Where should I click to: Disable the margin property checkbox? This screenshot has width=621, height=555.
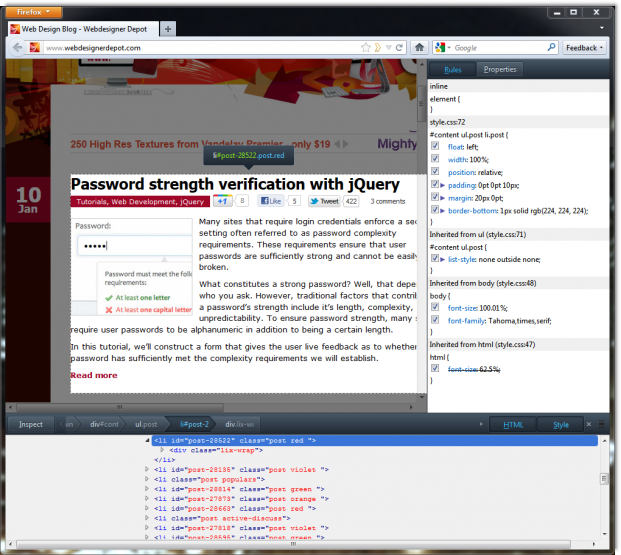point(435,197)
